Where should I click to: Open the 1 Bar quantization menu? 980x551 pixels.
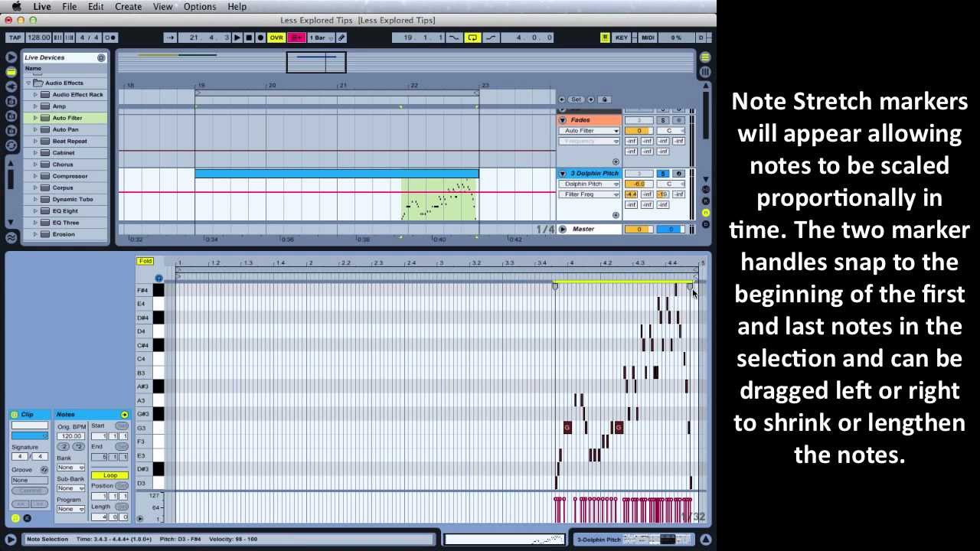click(321, 37)
